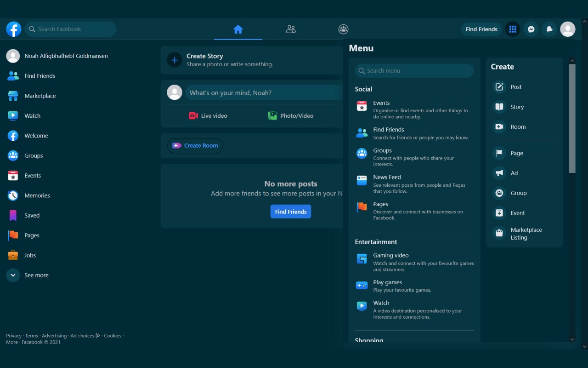The height and width of the screenshot is (368, 588).
Task: Open the Groups tab in top bar
Action: [343, 29]
